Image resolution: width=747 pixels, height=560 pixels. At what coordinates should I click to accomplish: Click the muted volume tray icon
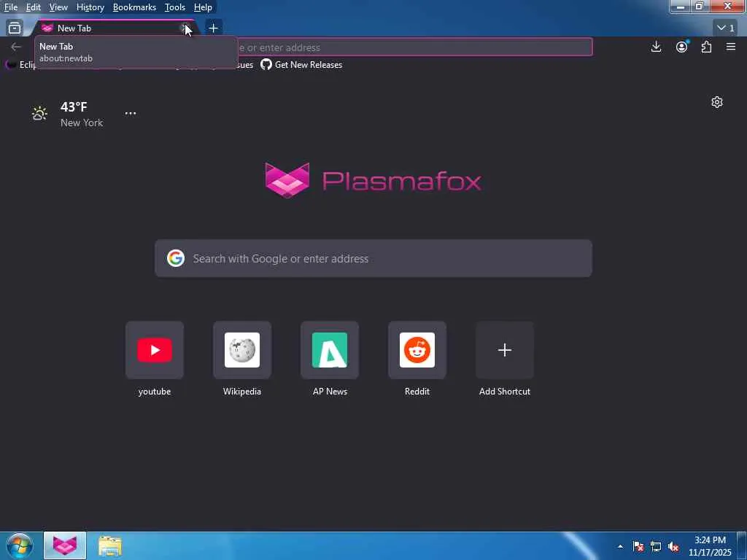click(673, 546)
